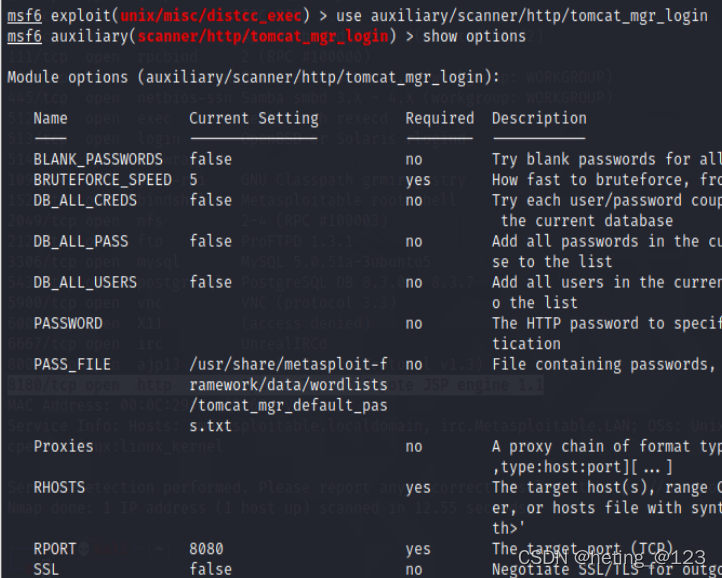Click the 'Current Setting' column header
Image resolution: width=722 pixels, height=578 pixels.
point(254,118)
